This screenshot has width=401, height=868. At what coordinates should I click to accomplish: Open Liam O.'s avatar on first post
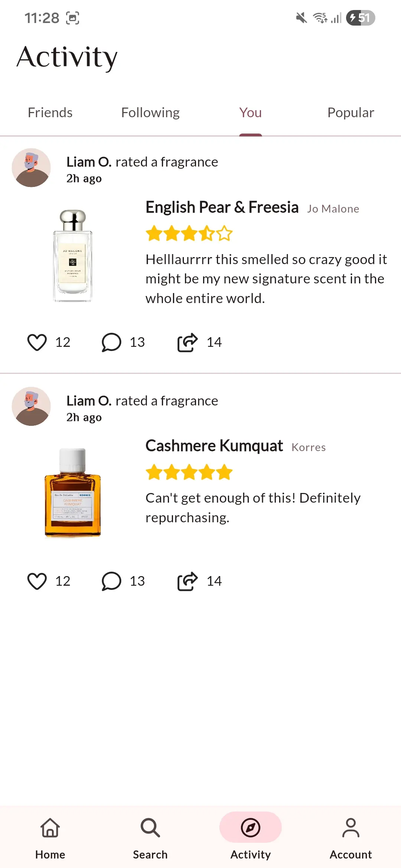click(x=31, y=168)
